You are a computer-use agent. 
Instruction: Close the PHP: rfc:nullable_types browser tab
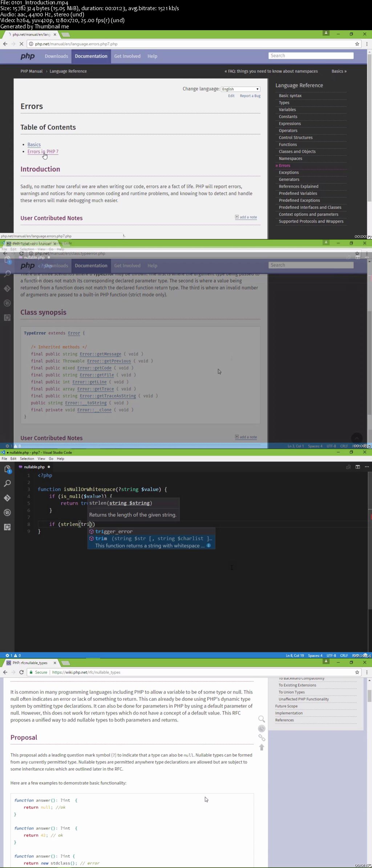tap(55, 663)
